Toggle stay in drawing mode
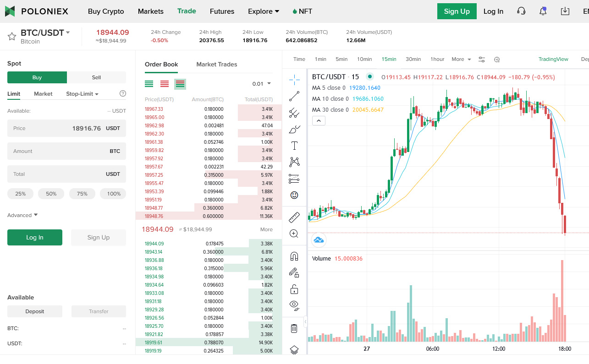The height and width of the screenshot is (364, 589). coord(294,273)
